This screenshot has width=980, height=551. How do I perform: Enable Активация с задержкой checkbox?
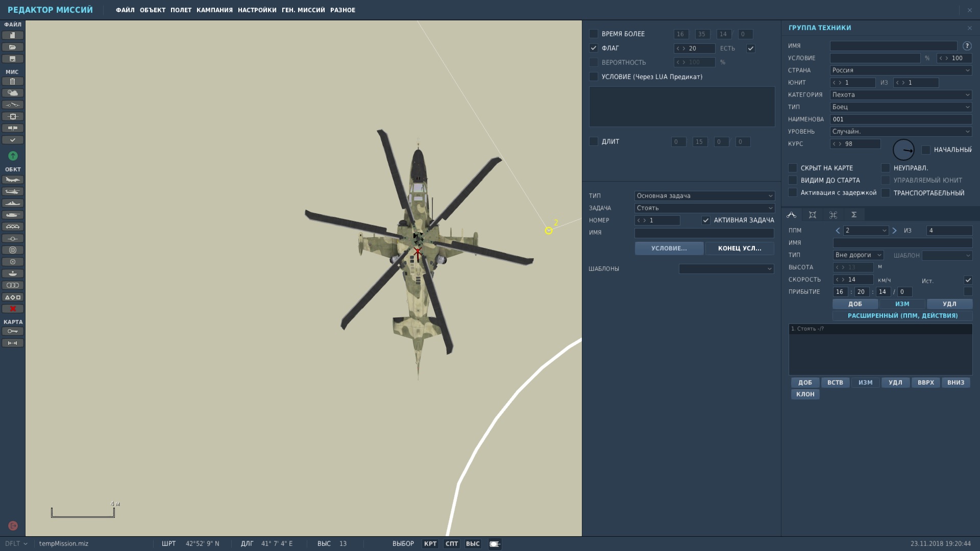pyautogui.click(x=793, y=192)
